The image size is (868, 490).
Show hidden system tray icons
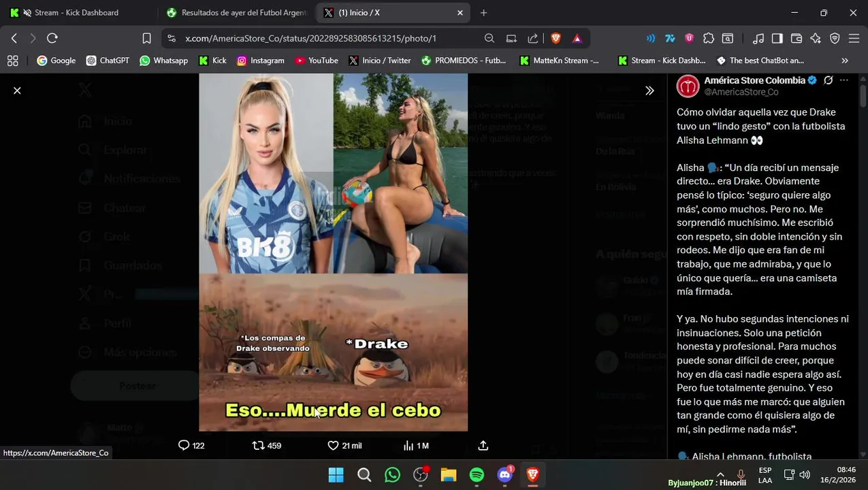pos(720,474)
